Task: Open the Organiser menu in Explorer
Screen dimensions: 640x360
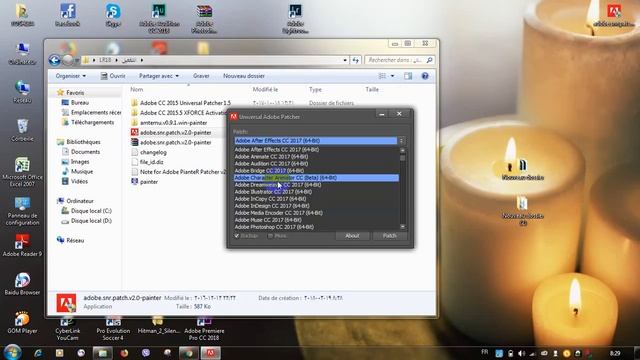Action: 71,76
